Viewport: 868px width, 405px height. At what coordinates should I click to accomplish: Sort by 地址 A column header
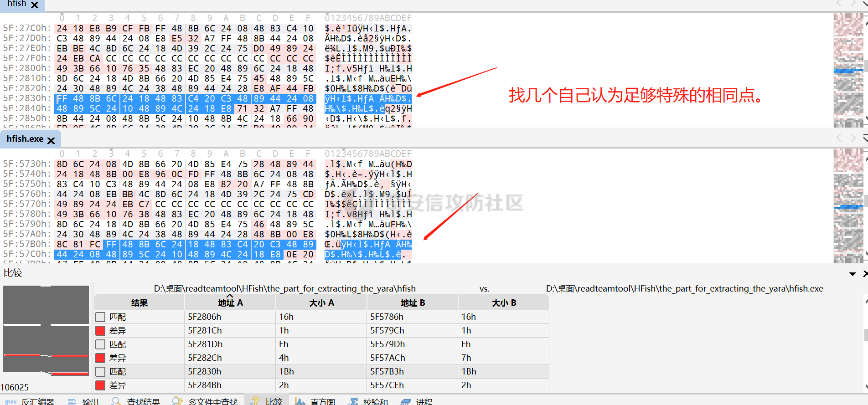click(230, 302)
